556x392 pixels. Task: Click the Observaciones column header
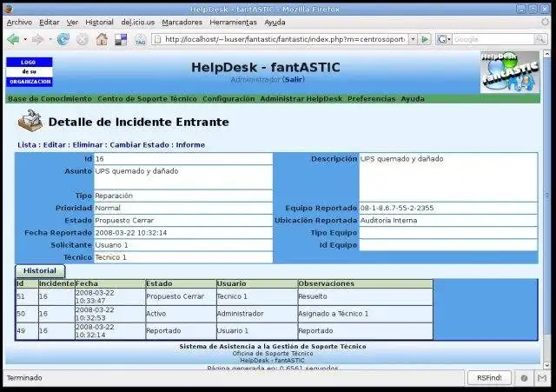(365, 284)
